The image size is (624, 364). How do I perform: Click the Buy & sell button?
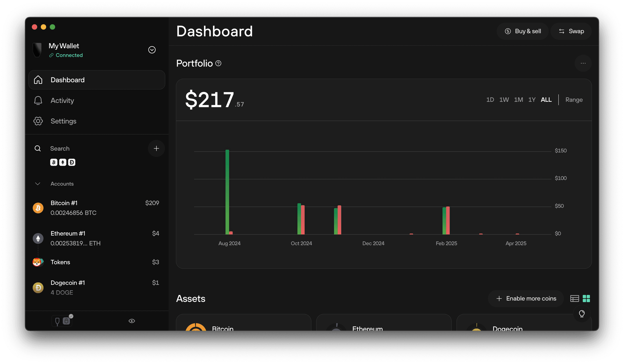523,31
